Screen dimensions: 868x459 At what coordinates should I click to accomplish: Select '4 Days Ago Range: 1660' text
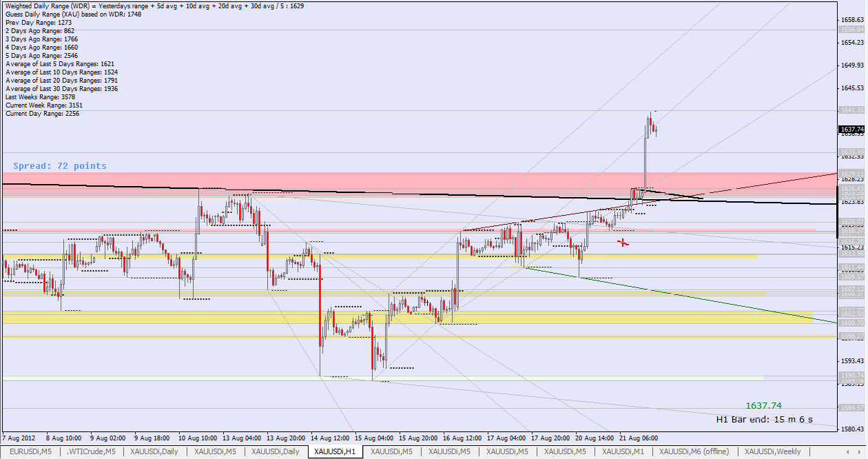click(41, 48)
